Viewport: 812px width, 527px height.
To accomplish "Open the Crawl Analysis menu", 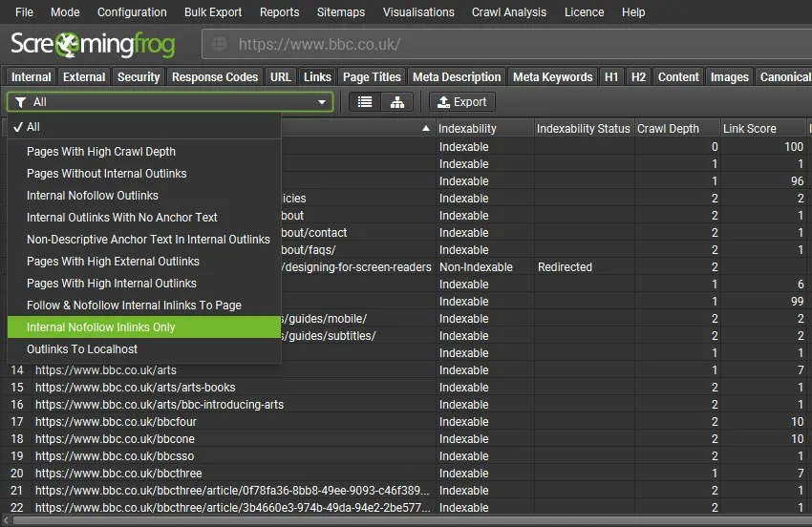I will click(x=509, y=11).
